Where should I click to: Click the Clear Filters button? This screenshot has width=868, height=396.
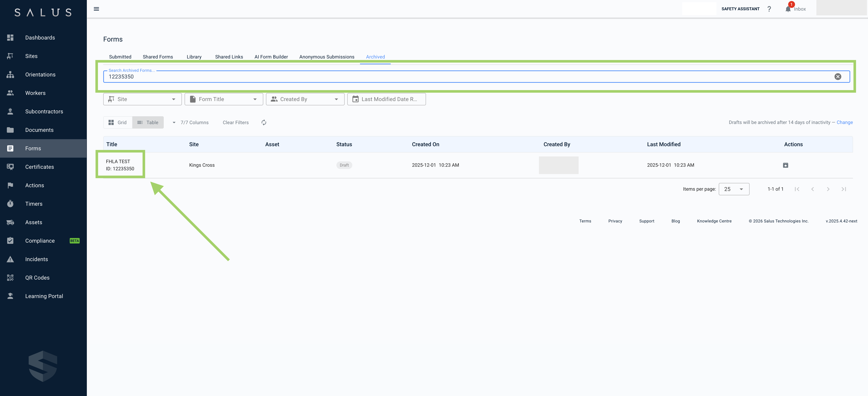tap(236, 122)
